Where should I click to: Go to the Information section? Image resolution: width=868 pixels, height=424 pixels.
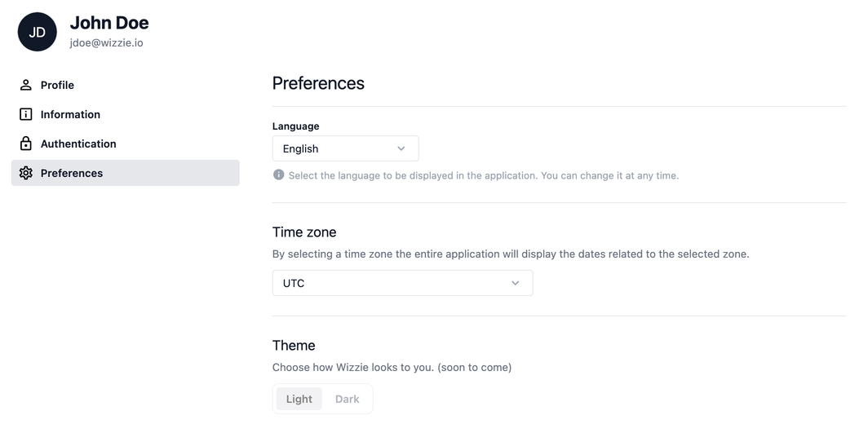tap(70, 114)
